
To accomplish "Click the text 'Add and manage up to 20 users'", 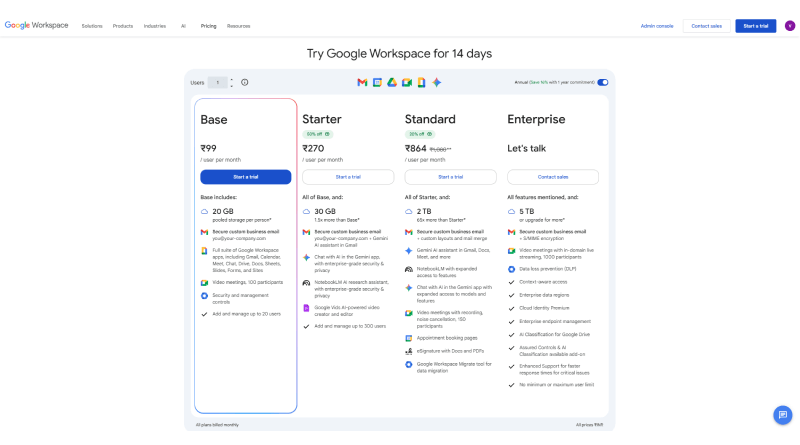I will (x=246, y=314).
